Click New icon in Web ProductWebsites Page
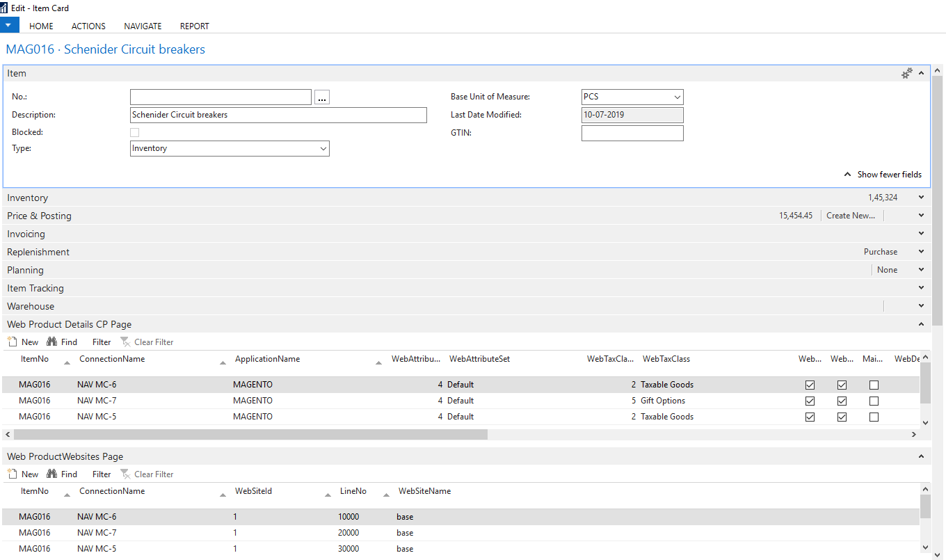The image size is (946, 560). pos(12,474)
